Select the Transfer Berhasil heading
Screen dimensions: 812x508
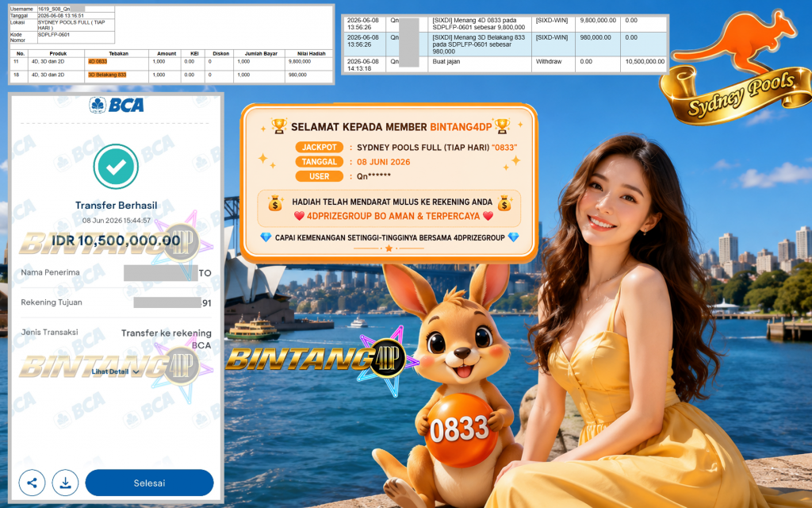point(116,206)
